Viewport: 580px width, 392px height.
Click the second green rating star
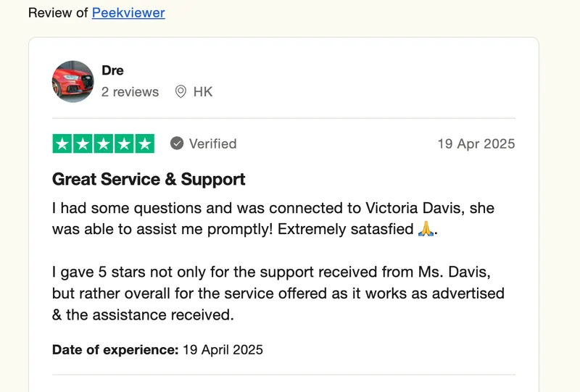[x=83, y=143]
